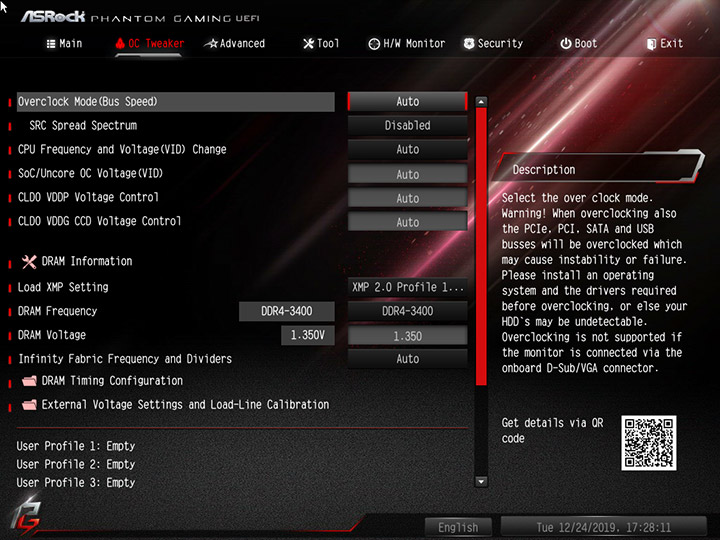Open DRAM Information entry
Screen dimensions: 720x540
pos(87,261)
